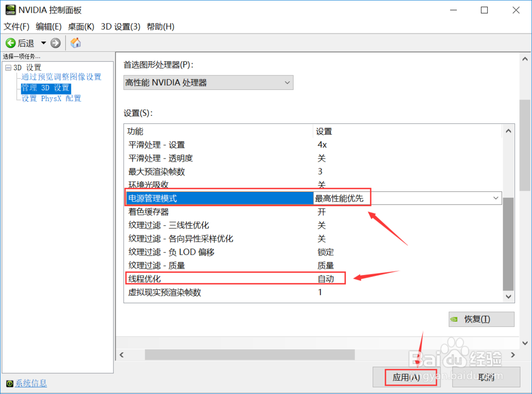The height and width of the screenshot is (394, 532).
Task: Click the 应用(A) apply button
Action: click(x=406, y=377)
